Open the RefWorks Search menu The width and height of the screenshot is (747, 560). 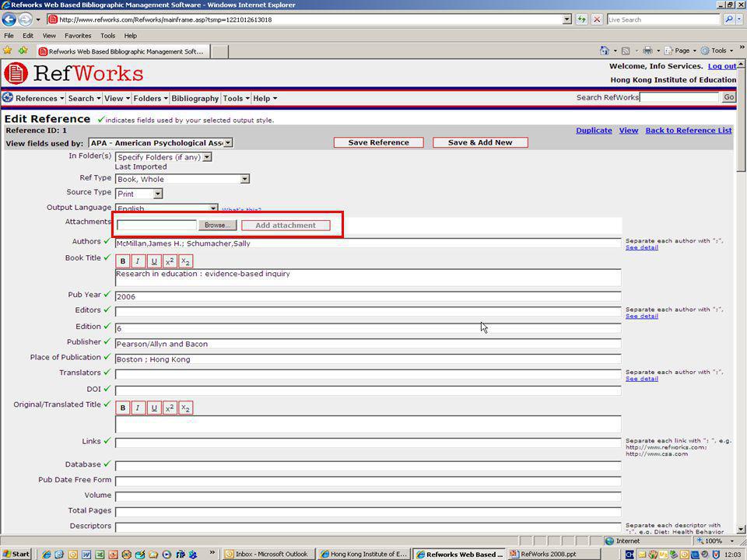[x=84, y=98]
